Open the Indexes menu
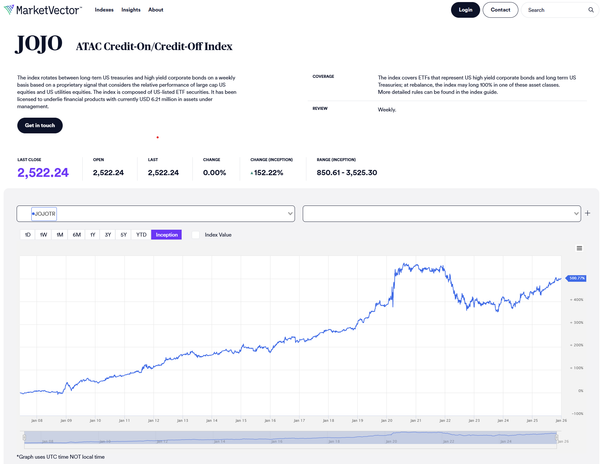Image resolution: width=600 pixels, height=464 pixels. click(x=104, y=10)
